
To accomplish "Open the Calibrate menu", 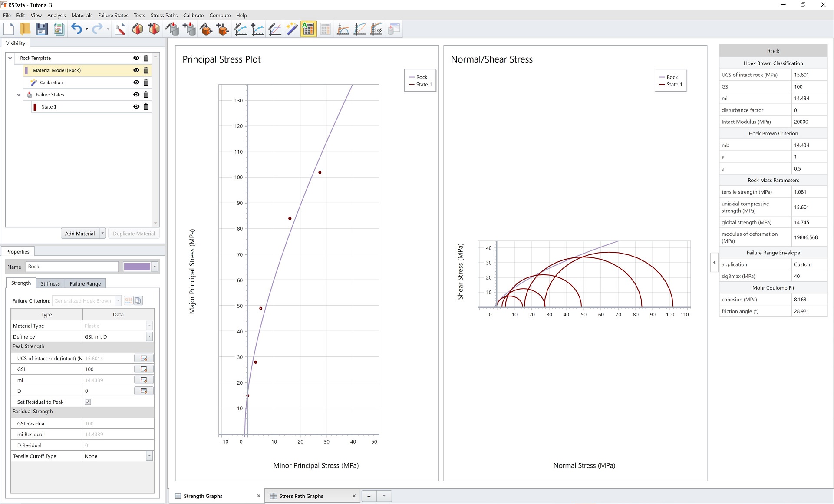I will (x=193, y=15).
